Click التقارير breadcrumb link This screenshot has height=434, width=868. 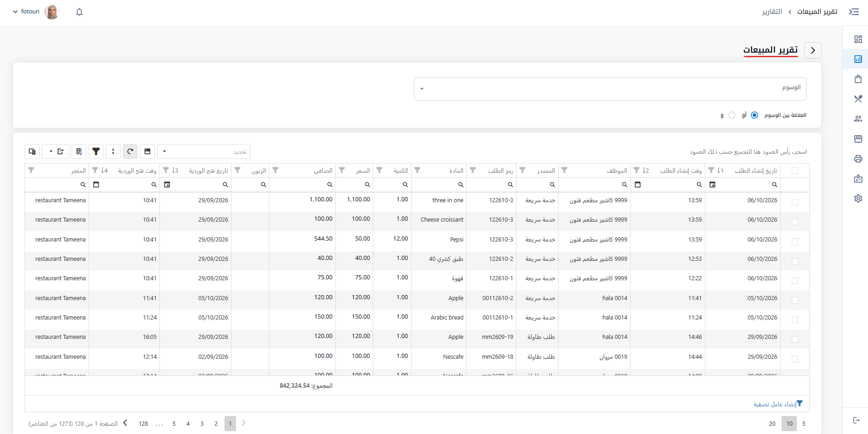772,12
